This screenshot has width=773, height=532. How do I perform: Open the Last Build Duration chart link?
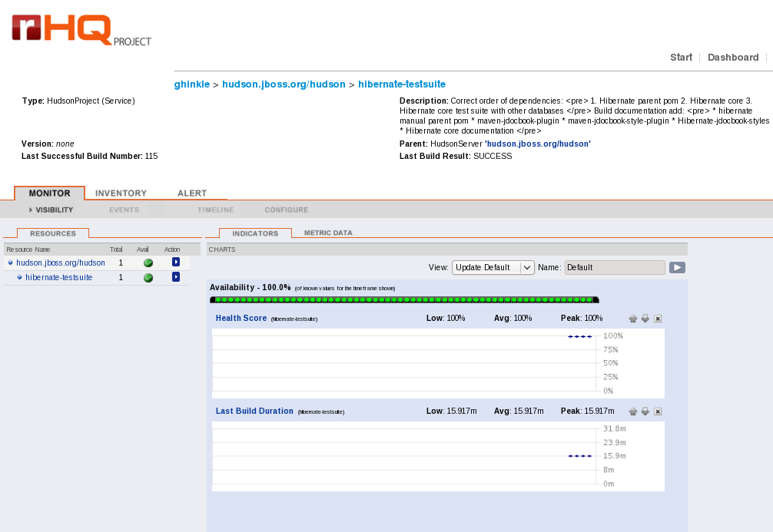254,411
